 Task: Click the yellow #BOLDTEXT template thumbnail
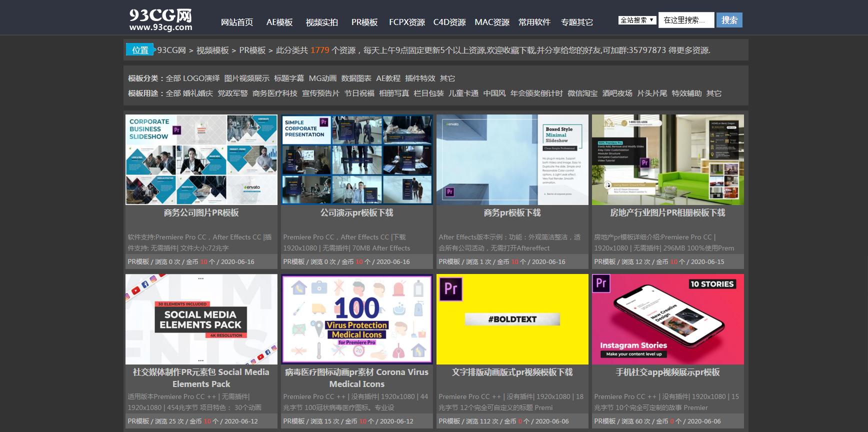pyautogui.click(x=512, y=319)
